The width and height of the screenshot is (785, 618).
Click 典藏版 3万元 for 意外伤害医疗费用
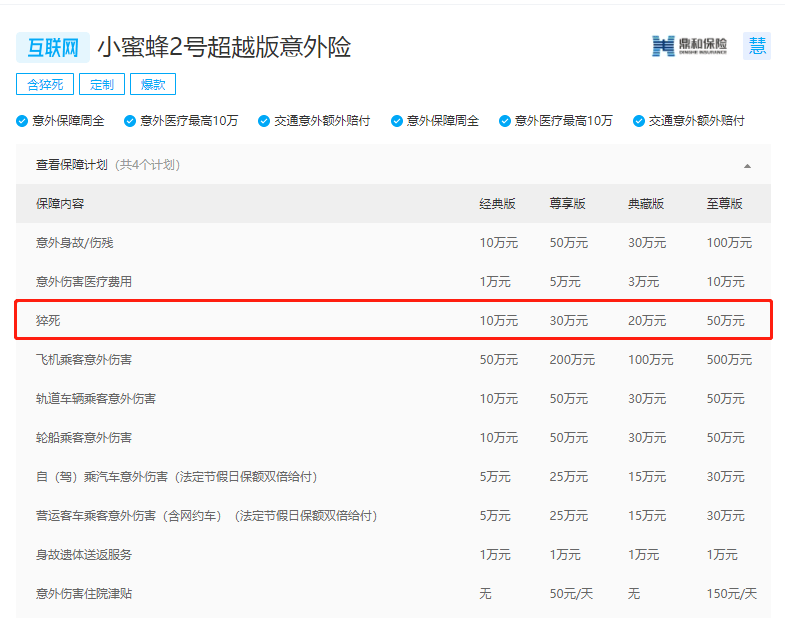click(643, 282)
